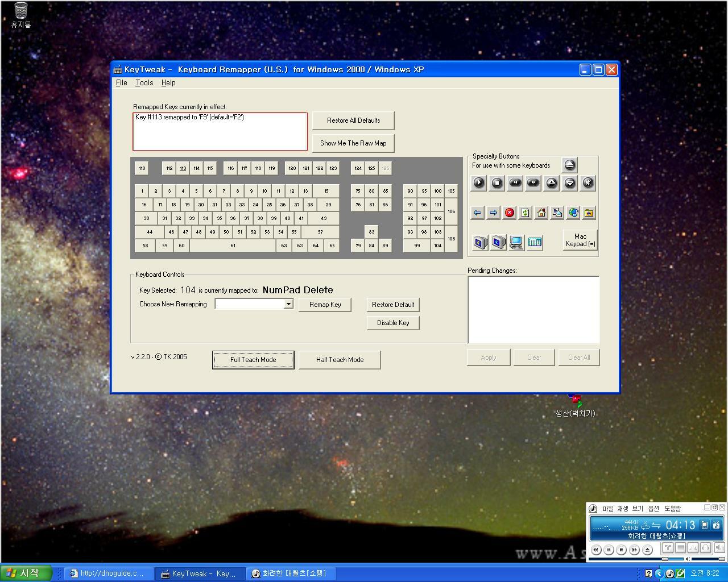Viewport: 728px width, 582px height.
Task: Click the My Computer specialty button
Action: [x=516, y=243]
